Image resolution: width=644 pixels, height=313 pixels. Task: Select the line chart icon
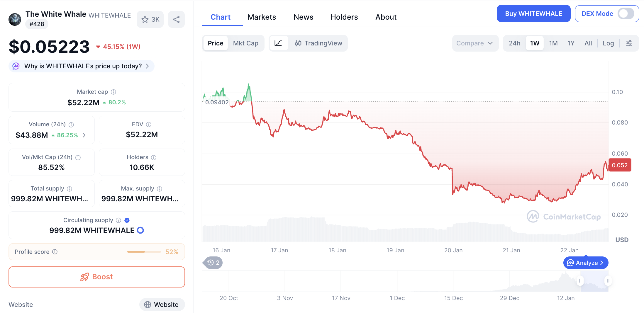[x=278, y=43]
